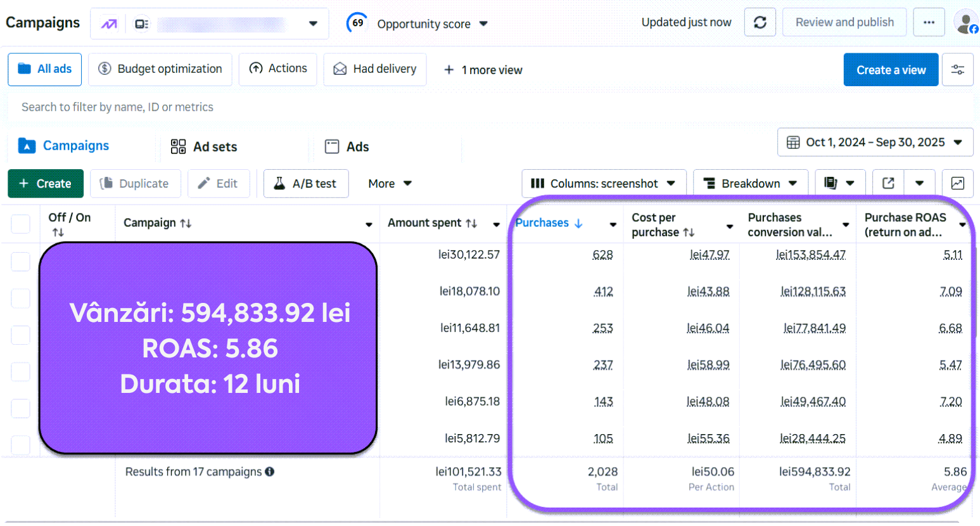Screen dimensions: 980x526
Task: Check the row with lei30,122.57 spent
Action: coord(20,262)
